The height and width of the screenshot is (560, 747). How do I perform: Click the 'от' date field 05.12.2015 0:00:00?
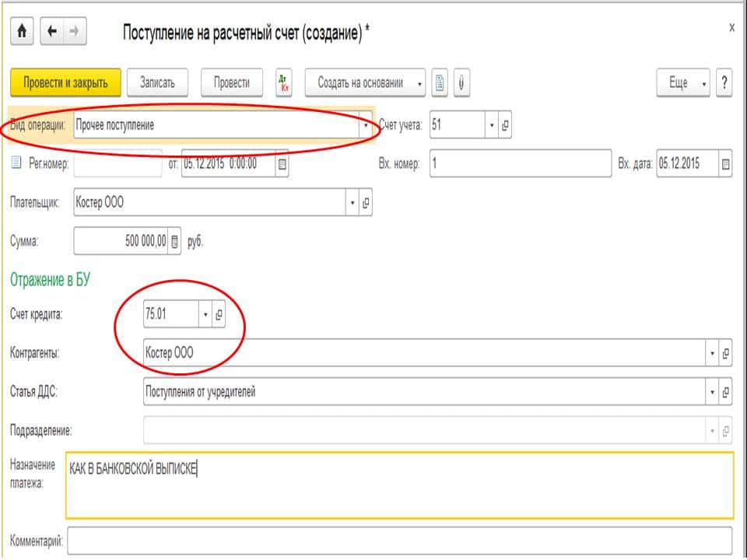click(x=228, y=164)
